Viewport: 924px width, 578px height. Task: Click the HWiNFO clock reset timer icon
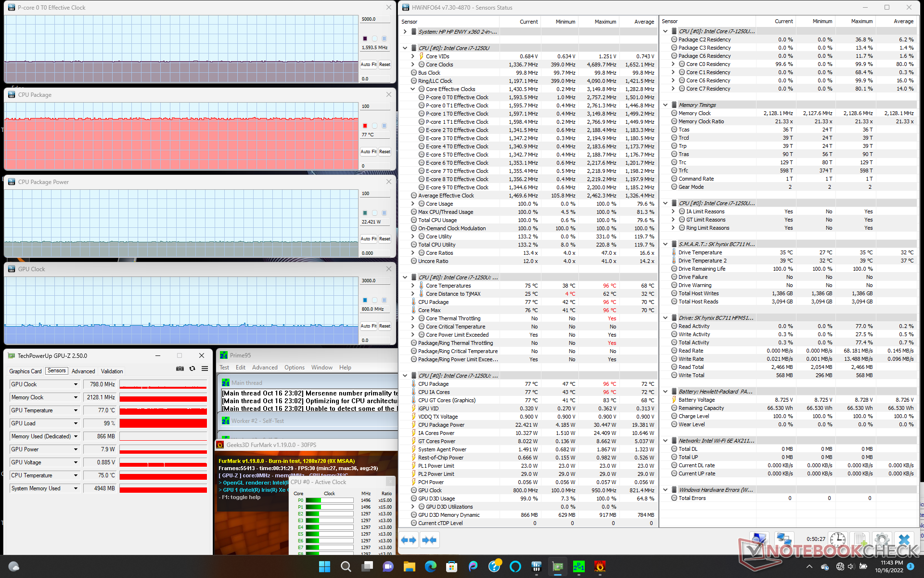coord(837,539)
